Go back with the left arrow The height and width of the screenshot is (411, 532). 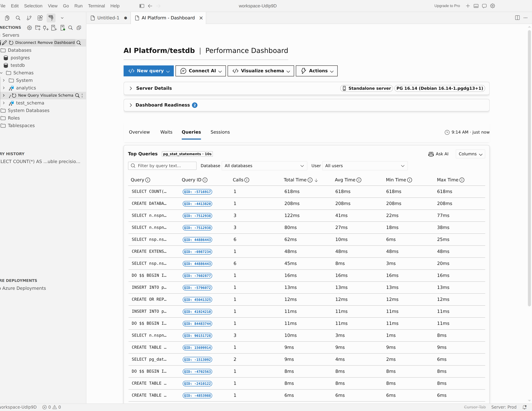click(150, 6)
